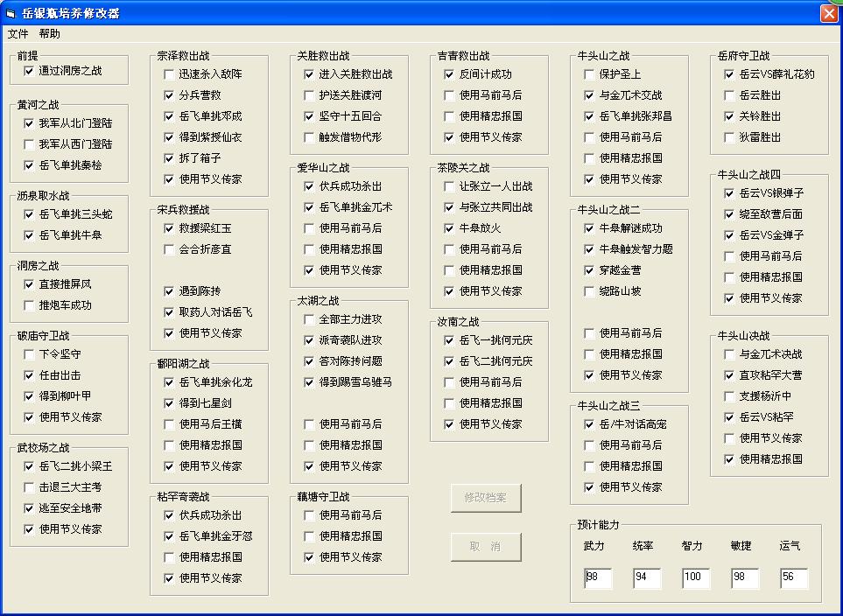Open the 帮助 menu
Viewport: 843px width, 616px height.
(x=50, y=33)
